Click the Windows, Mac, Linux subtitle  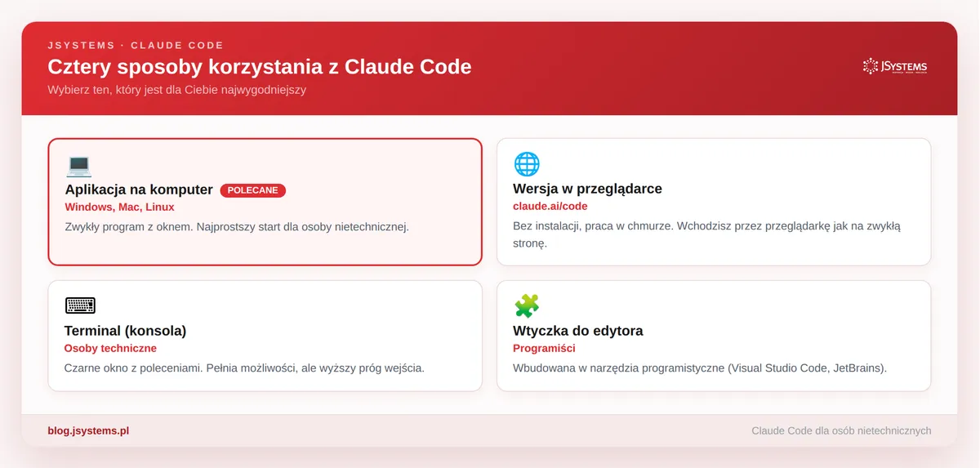point(120,207)
